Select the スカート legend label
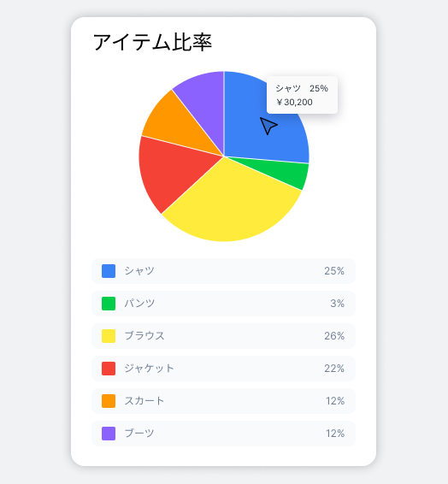448x484 pixels. click(144, 401)
